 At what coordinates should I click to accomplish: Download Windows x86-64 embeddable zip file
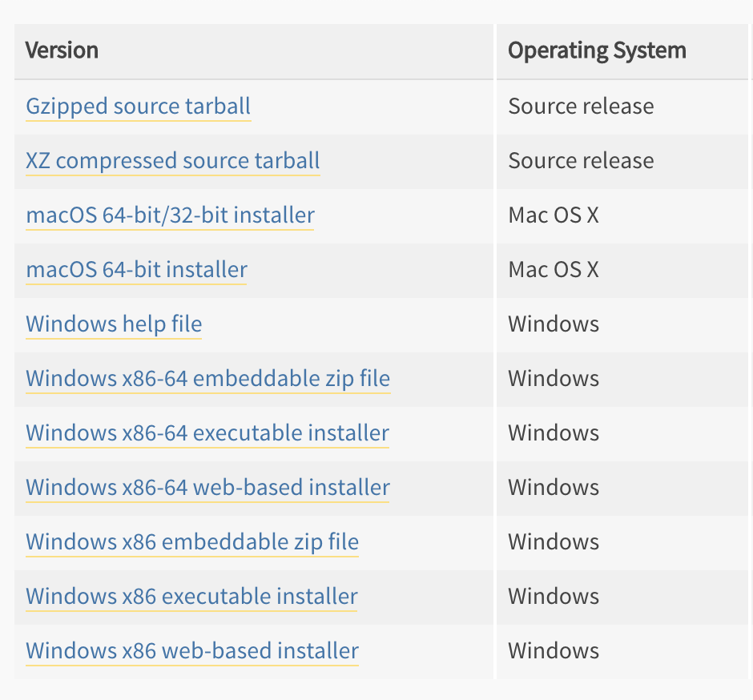(207, 379)
